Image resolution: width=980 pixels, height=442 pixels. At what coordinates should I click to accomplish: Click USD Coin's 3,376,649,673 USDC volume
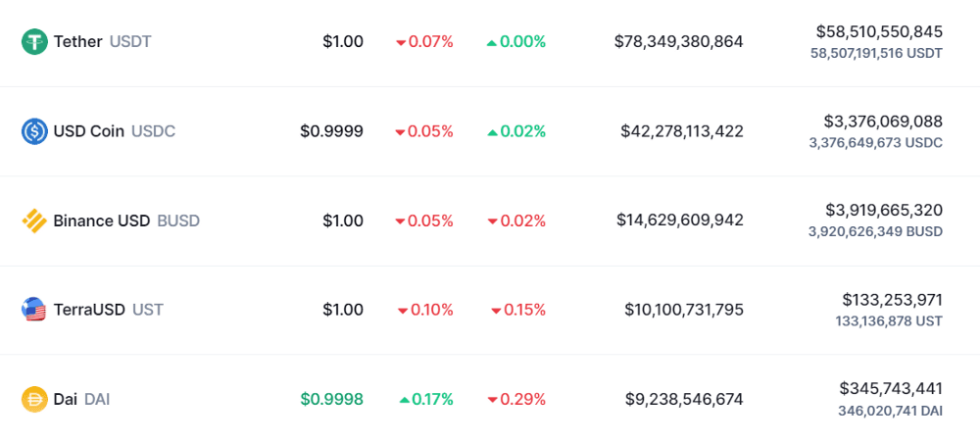tap(875, 142)
